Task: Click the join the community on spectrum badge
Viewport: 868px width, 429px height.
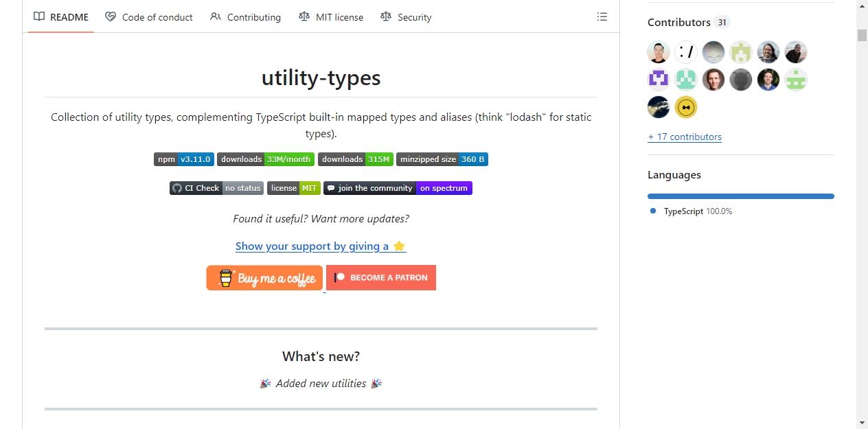Action: click(398, 188)
